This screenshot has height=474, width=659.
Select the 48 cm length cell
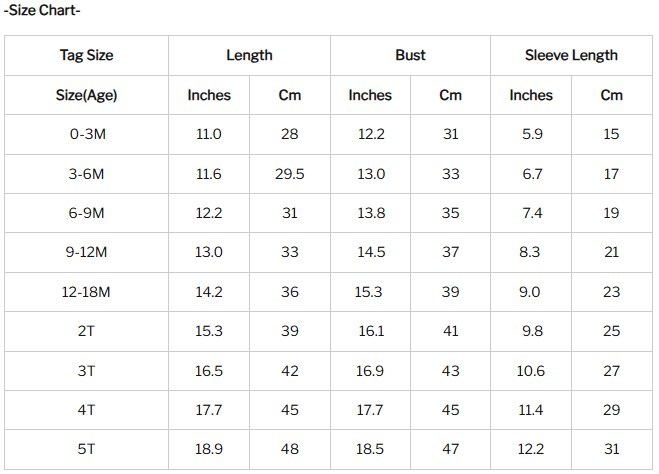(x=290, y=449)
